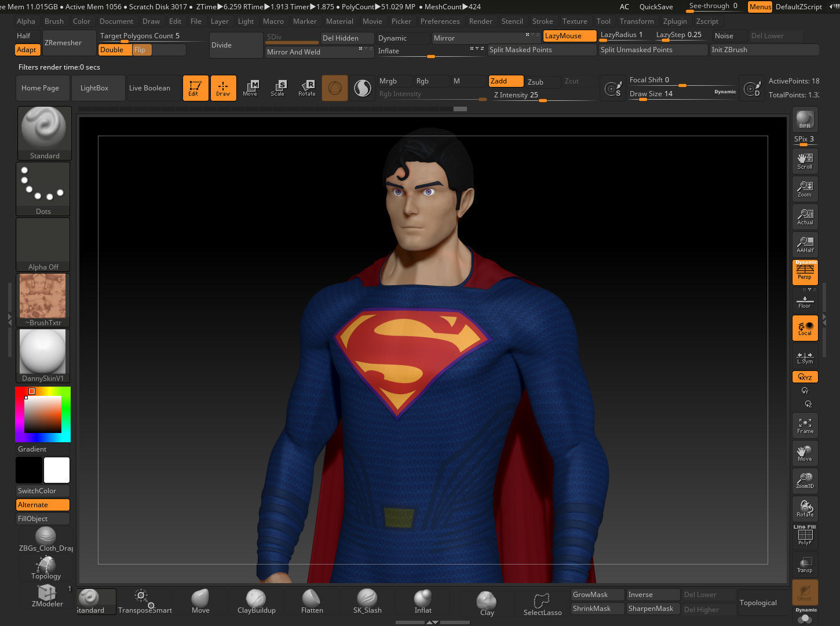Open the Texture menu
The height and width of the screenshot is (626, 840).
tap(575, 21)
